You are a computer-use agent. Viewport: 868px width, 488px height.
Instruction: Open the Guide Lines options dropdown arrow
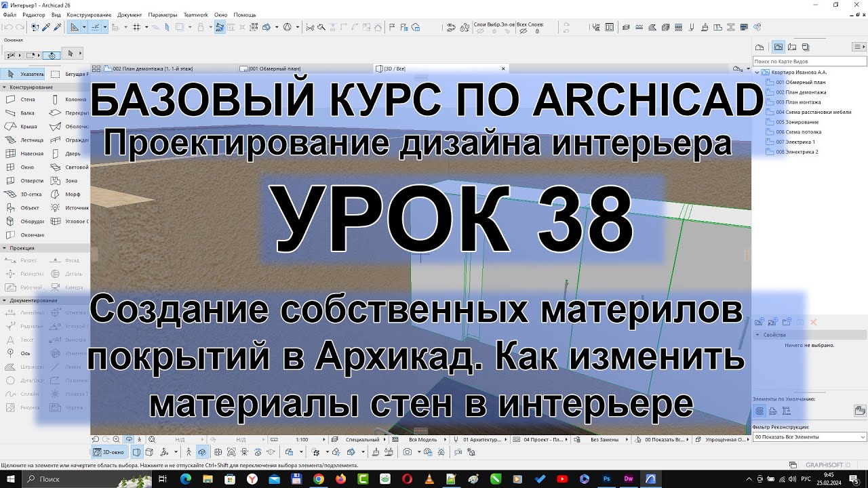coord(84,27)
